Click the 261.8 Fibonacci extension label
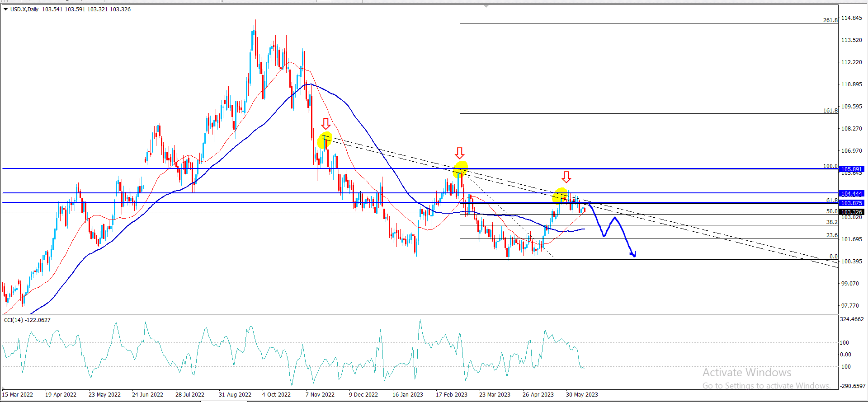This screenshot has height=402, width=868. click(830, 20)
